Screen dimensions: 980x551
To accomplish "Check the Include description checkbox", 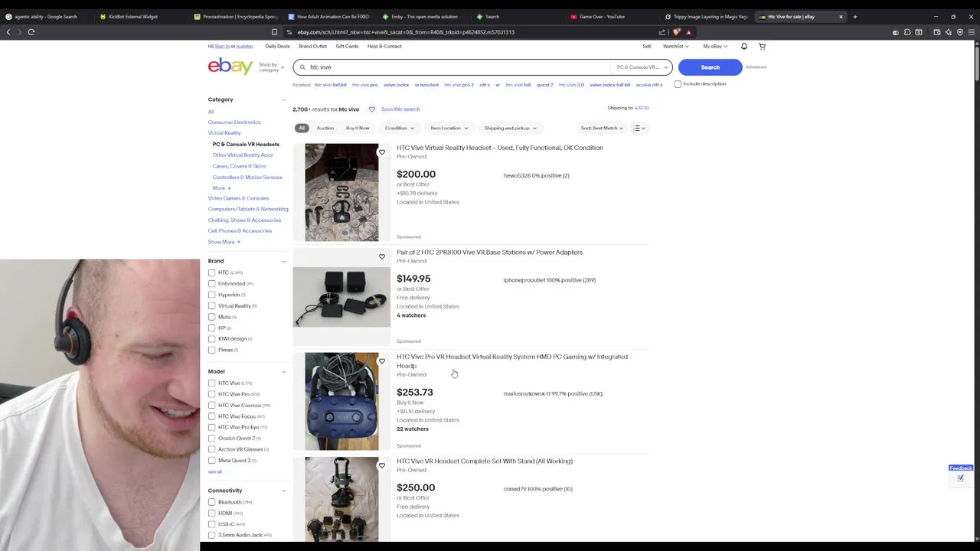I will tap(678, 84).
